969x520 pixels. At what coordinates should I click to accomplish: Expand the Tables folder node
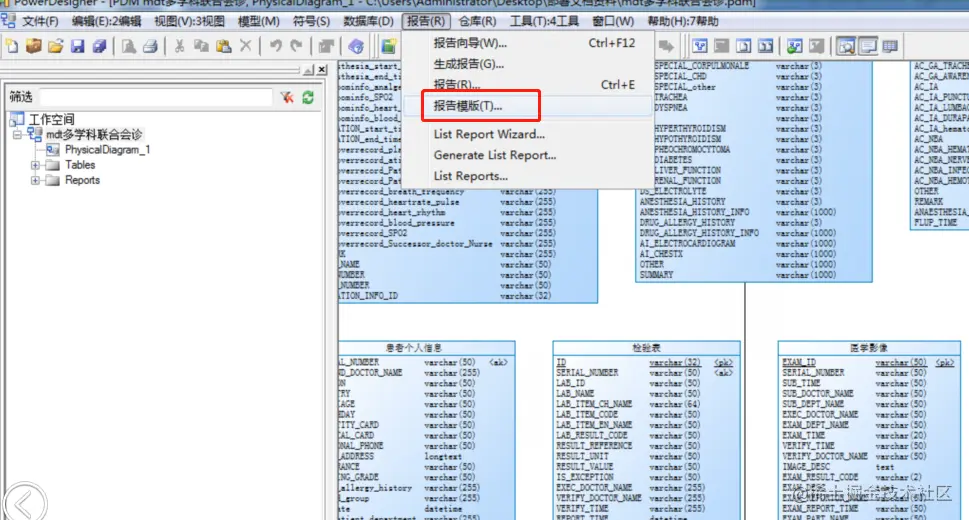[35, 165]
